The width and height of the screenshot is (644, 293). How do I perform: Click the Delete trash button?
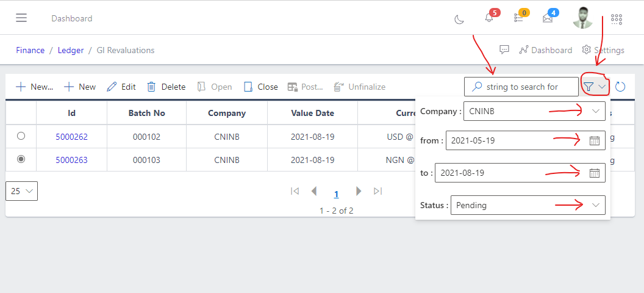click(x=166, y=87)
